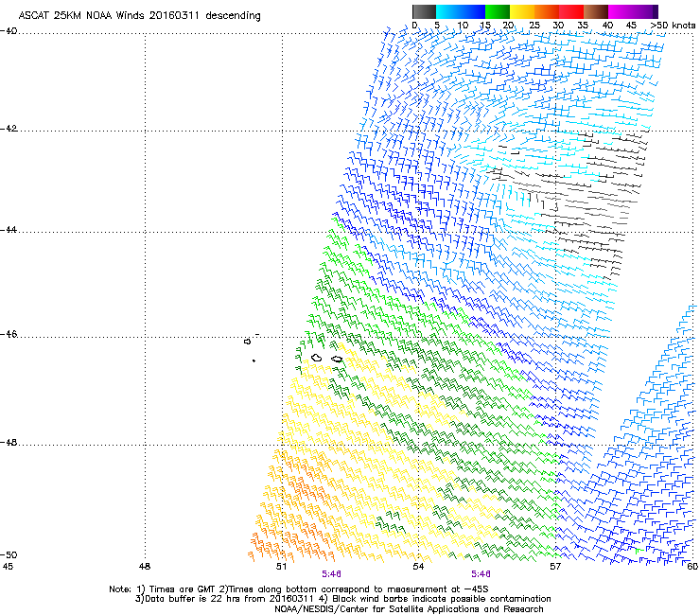The height and width of the screenshot is (615, 700).
Task: Click the longitude label '60' on the bottom axis
Action: 692,567
